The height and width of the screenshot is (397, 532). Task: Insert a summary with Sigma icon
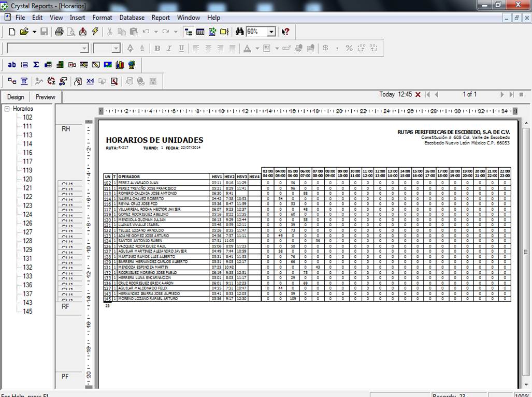click(36, 64)
